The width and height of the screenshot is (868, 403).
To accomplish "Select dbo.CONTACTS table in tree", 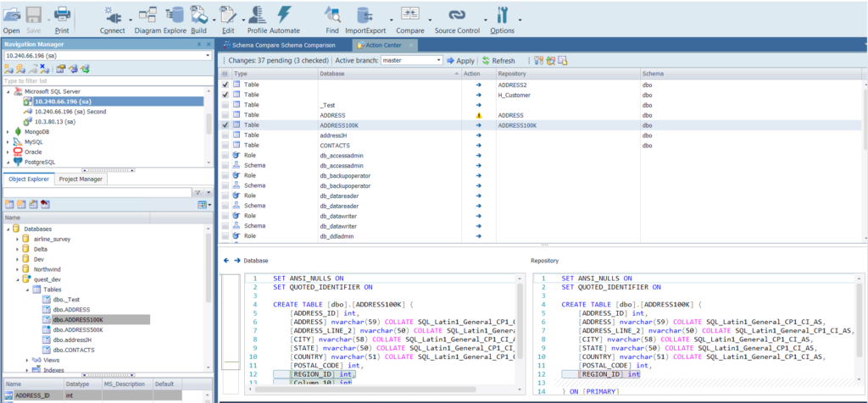I will [73, 350].
